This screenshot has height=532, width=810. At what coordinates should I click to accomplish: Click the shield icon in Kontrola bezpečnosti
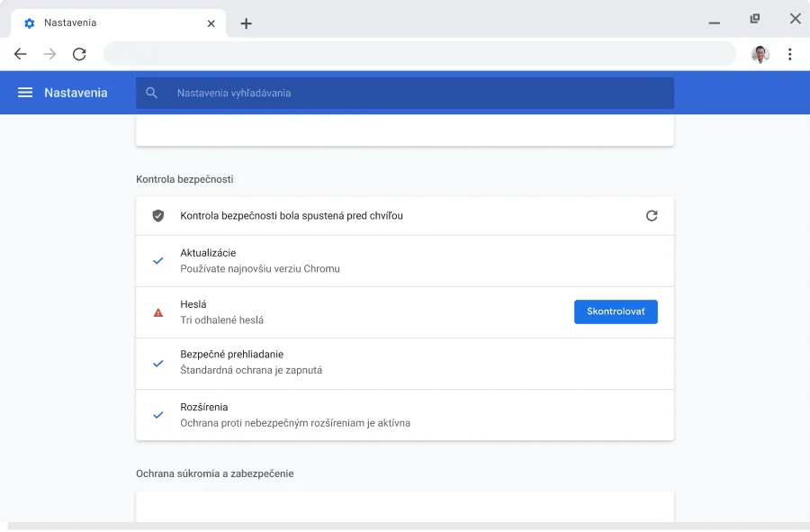158,216
